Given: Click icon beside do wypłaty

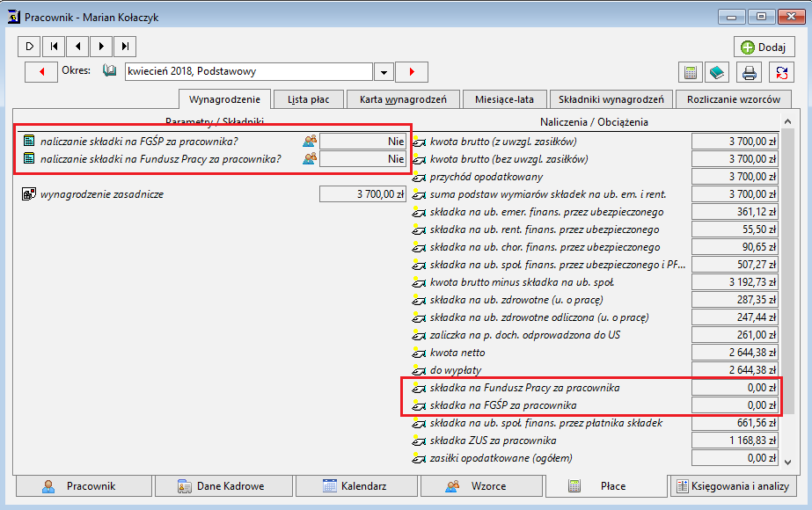Looking at the screenshot, I should point(419,371).
